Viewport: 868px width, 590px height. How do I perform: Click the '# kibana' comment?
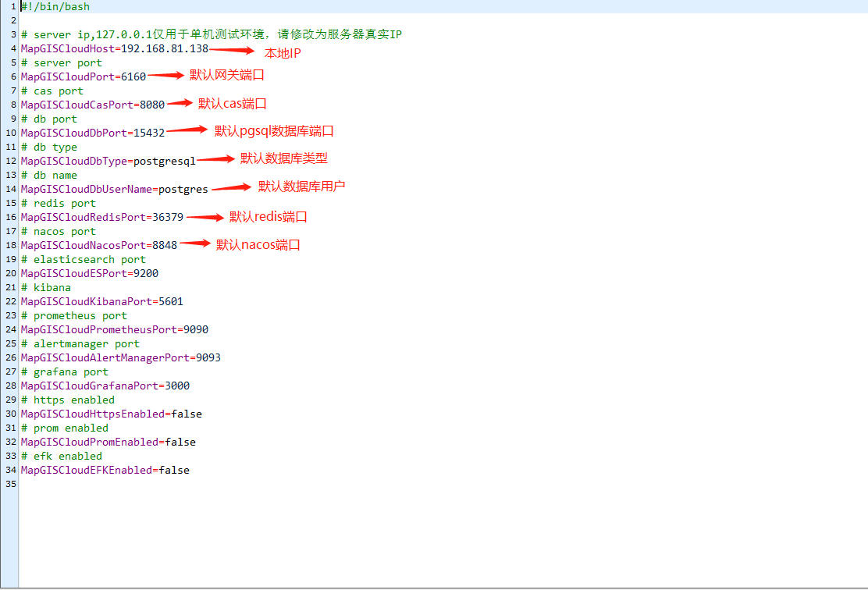click(x=46, y=287)
